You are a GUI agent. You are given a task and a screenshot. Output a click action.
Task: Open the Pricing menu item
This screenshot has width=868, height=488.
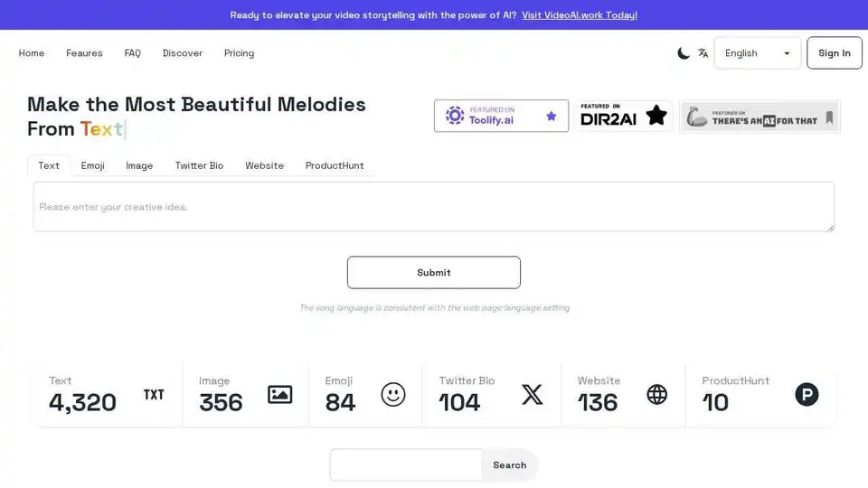(239, 53)
